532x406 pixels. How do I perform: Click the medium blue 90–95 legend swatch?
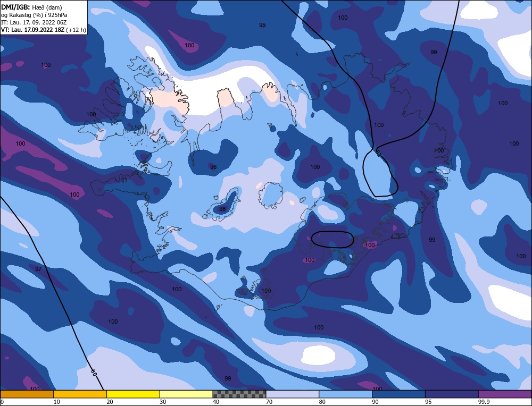click(x=398, y=394)
